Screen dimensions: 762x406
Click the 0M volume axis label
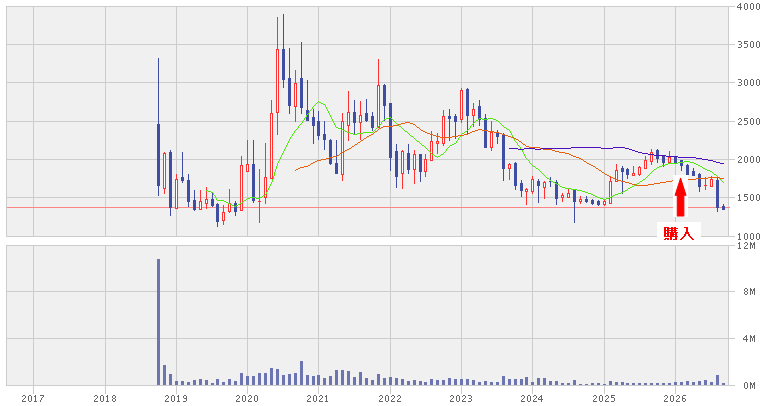[x=750, y=386]
